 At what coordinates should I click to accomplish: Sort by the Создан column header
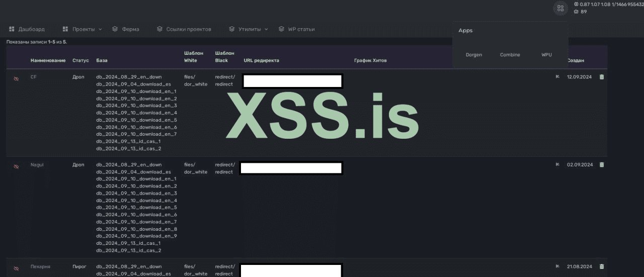click(576, 60)
